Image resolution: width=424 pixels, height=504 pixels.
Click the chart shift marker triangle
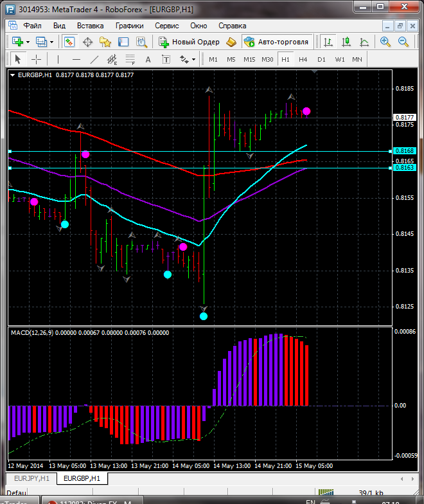[x=315, y=72]
